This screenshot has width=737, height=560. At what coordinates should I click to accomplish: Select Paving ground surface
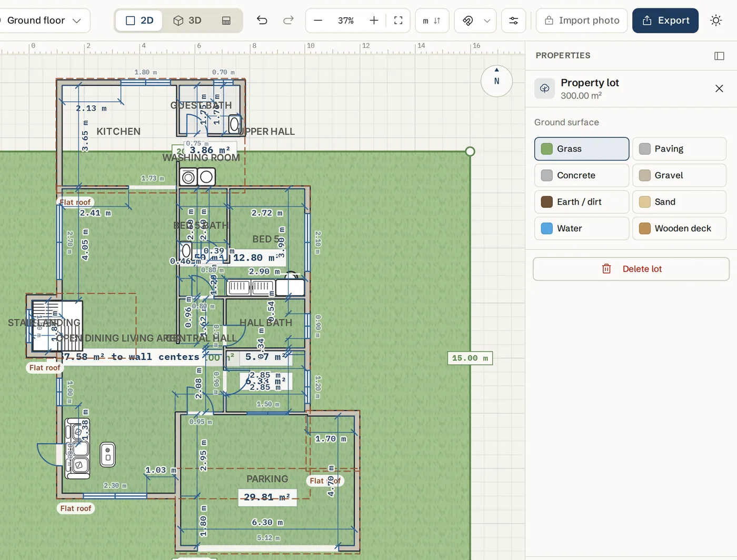point(679,149)
